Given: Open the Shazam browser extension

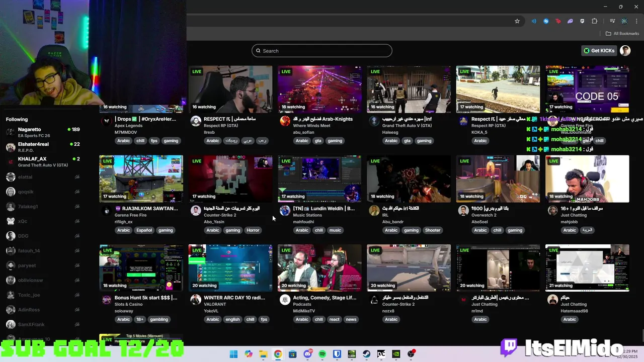Looking at the screenshot, I should pos(546,21).
